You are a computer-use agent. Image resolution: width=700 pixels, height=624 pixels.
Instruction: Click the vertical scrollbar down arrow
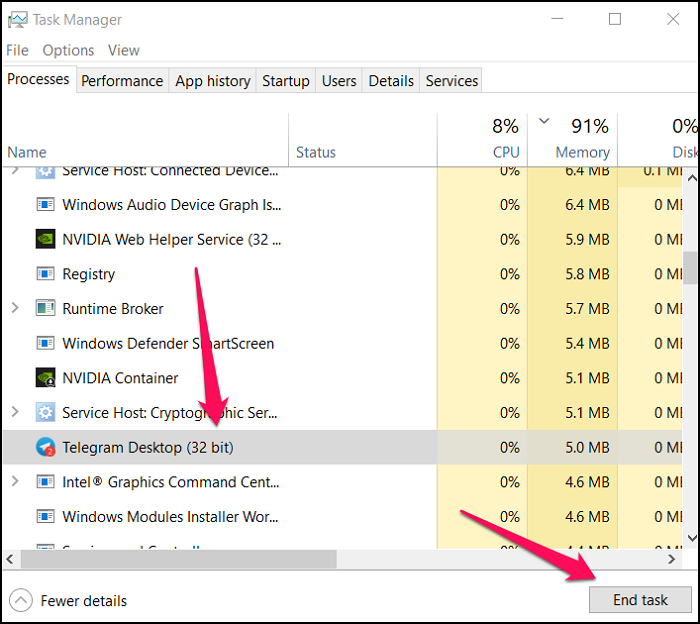(692, 538)
